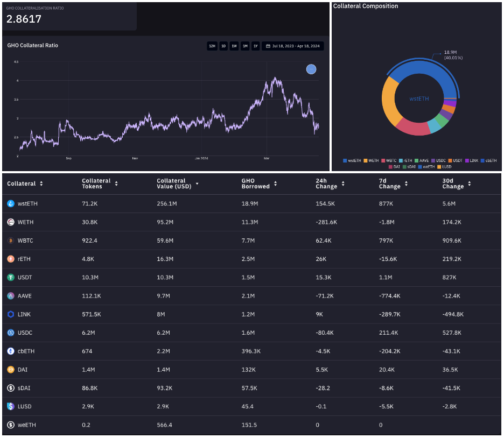The image size is (504, 438).
Task: Select the 1D time range
Action: click(223, 46)
